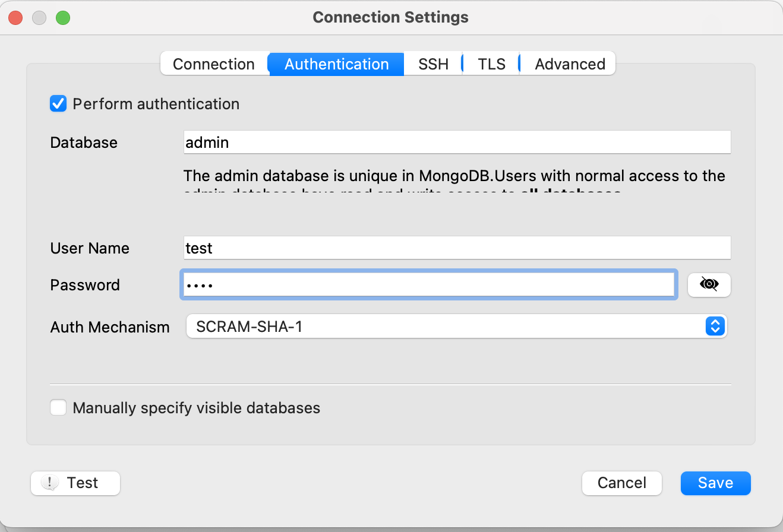Enable Manually specify visible databases
Viewport: 783px width, 532px height.
[58, 408]
